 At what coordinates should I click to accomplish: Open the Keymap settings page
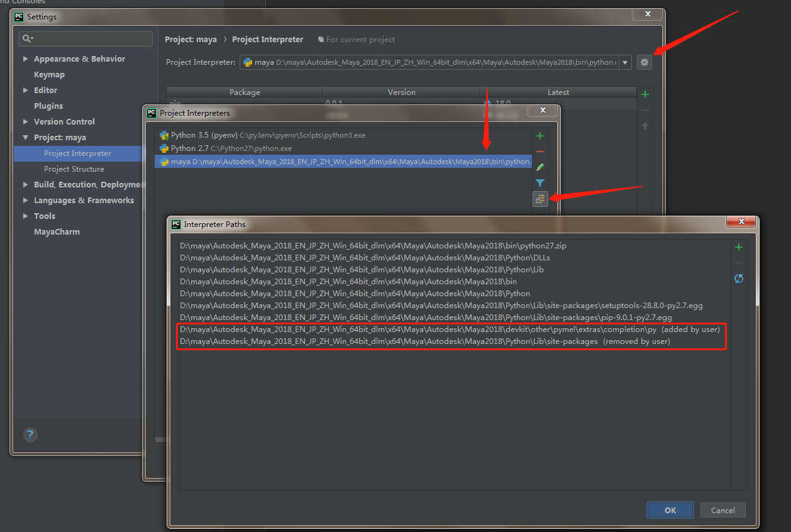coord(49,75)
